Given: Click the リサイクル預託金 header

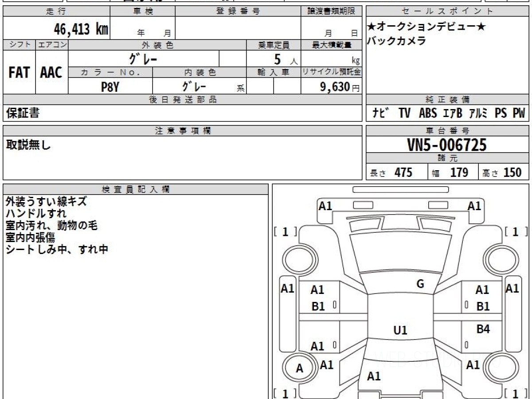Looking at the screenshot, I should tap(332, 72).
